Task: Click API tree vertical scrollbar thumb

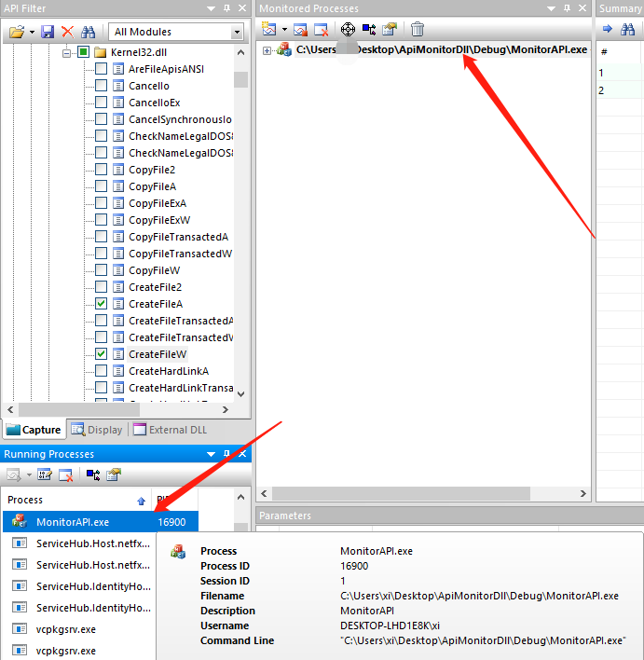Action: 240,79
